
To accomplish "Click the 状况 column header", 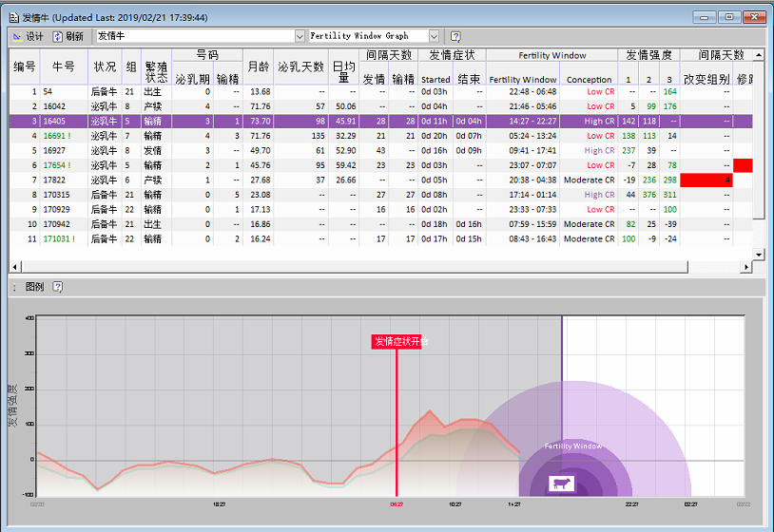I will [x=105, y=66].
